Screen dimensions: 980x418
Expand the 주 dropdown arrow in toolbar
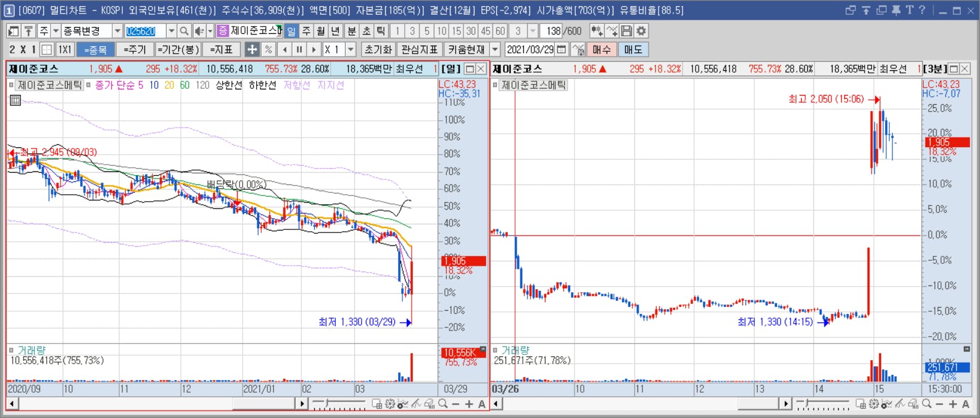(56, 31)
